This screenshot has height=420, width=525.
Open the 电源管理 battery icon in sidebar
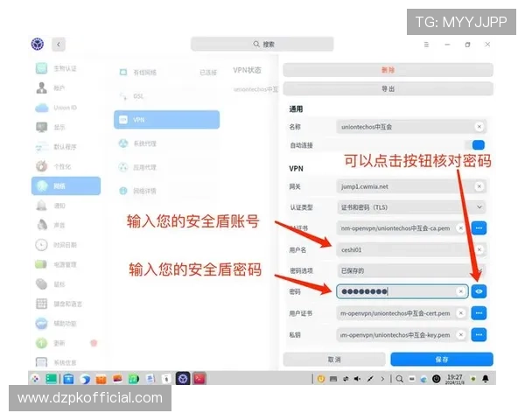(x=41, y=264)
